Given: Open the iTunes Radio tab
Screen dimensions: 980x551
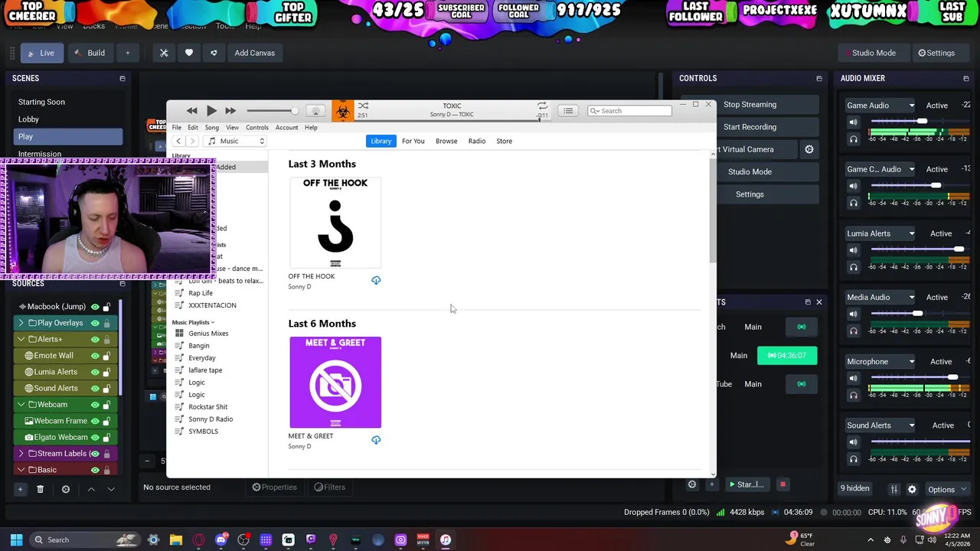Looking at the screenshot, I should (x=477, y=141).
